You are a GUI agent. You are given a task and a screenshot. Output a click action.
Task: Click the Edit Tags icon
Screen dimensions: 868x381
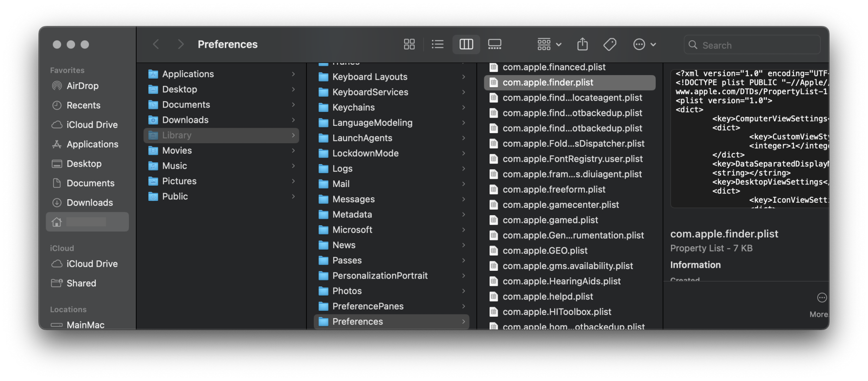610,44
